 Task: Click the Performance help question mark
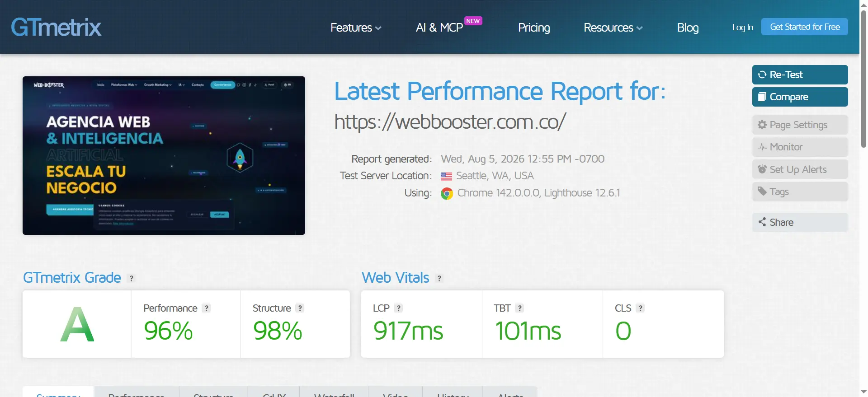click(x=207, y=308)
